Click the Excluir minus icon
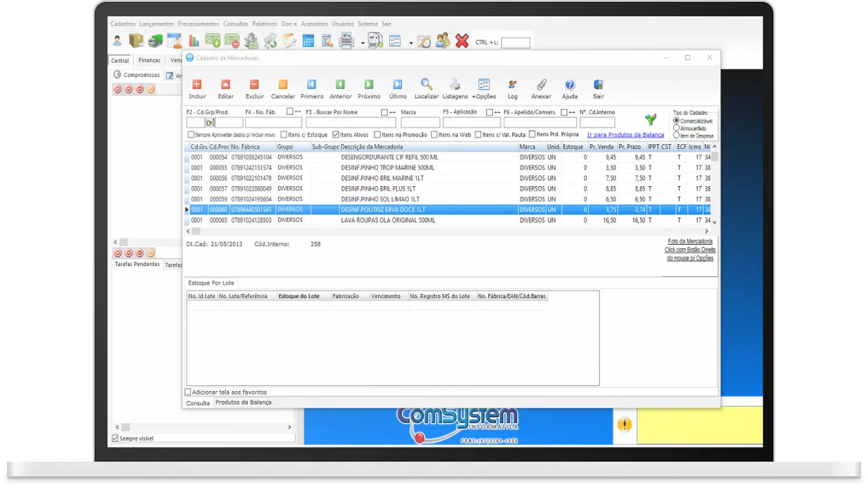 (254, 85)
